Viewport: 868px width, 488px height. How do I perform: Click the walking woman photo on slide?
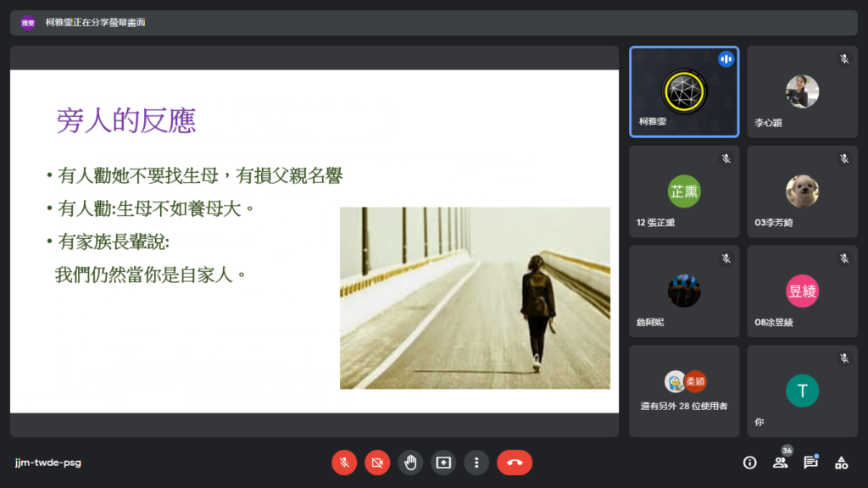click(475, 297)
